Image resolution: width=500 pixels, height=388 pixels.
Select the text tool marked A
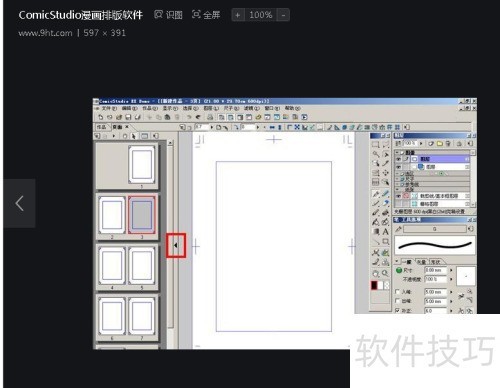click(386, 232)
